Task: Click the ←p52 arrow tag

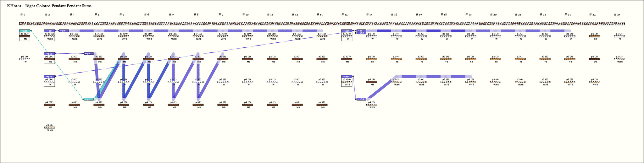Action: coord(361,33)
